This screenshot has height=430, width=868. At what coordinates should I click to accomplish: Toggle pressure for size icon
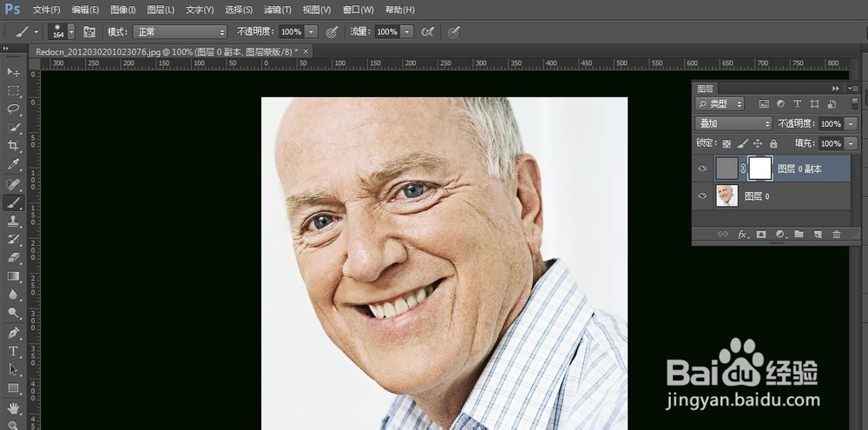454,32
